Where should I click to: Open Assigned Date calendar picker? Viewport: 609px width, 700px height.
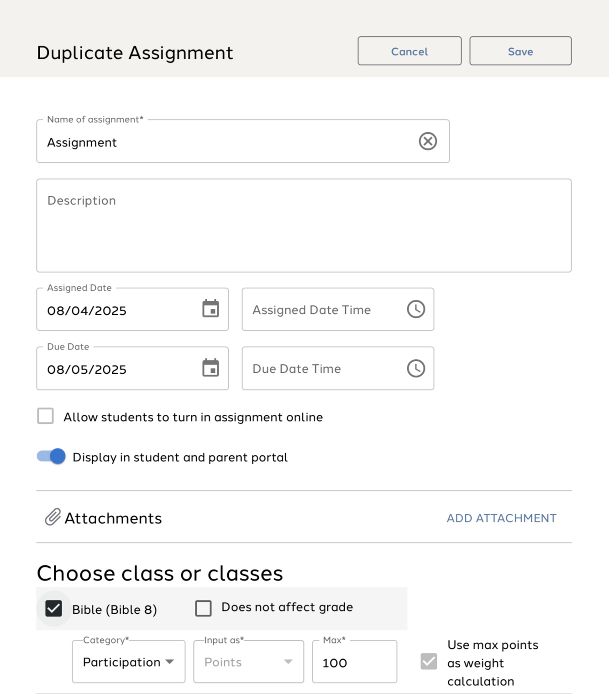(210, 309)
